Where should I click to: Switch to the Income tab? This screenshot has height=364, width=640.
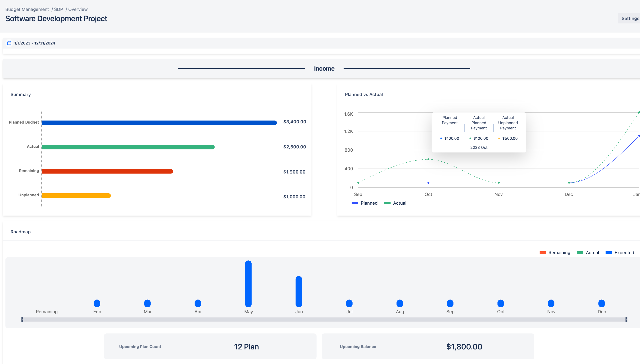coord(324,68)
